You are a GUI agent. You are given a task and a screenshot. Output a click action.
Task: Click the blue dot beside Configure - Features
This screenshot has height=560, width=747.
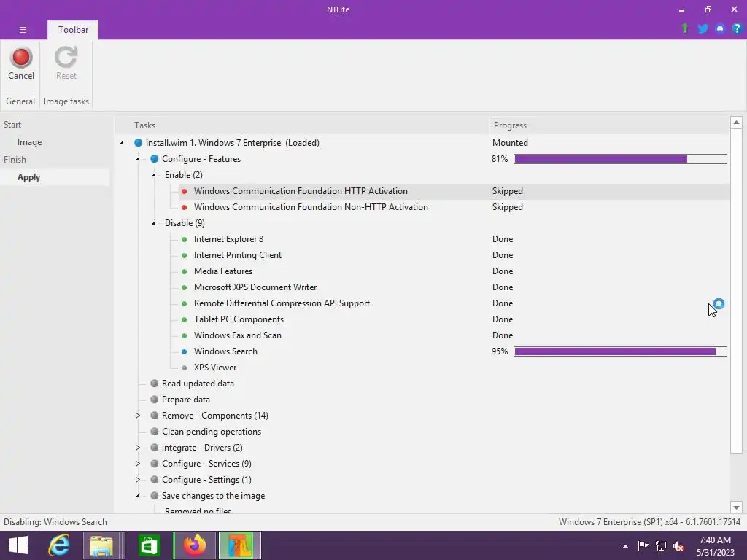tap(155, 158)
